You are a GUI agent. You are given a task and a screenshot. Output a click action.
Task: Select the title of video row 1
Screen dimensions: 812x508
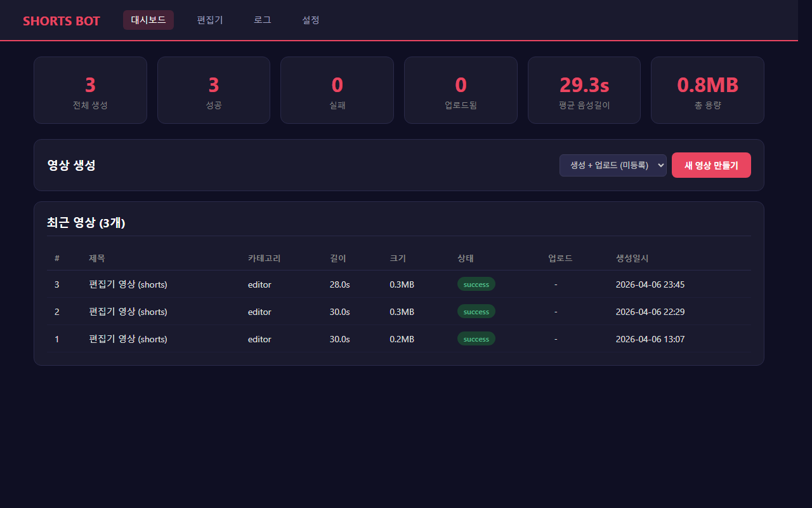tap(128, 339)
